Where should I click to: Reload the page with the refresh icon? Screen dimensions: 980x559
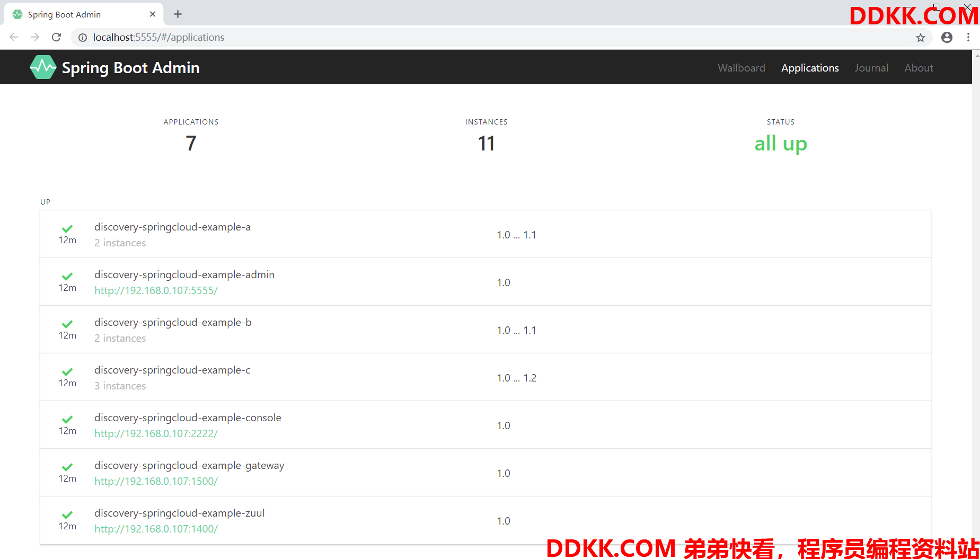(x=56, y=37)
